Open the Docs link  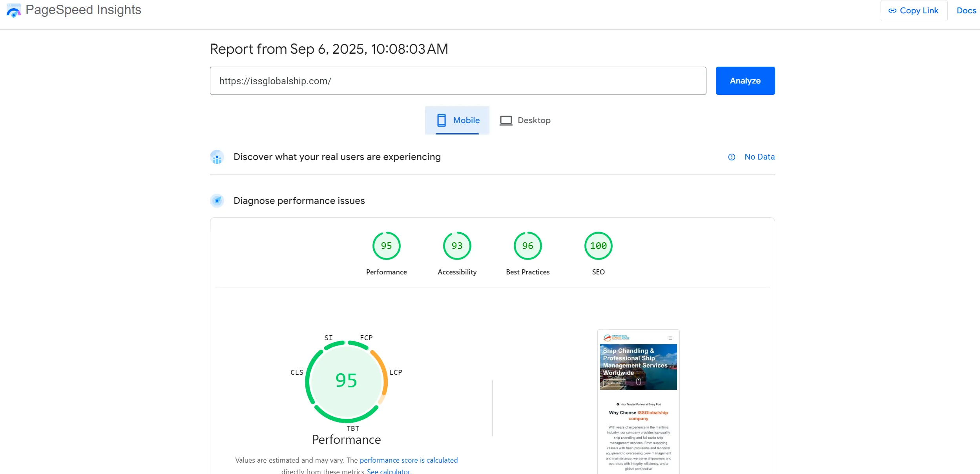click(966, 11)
